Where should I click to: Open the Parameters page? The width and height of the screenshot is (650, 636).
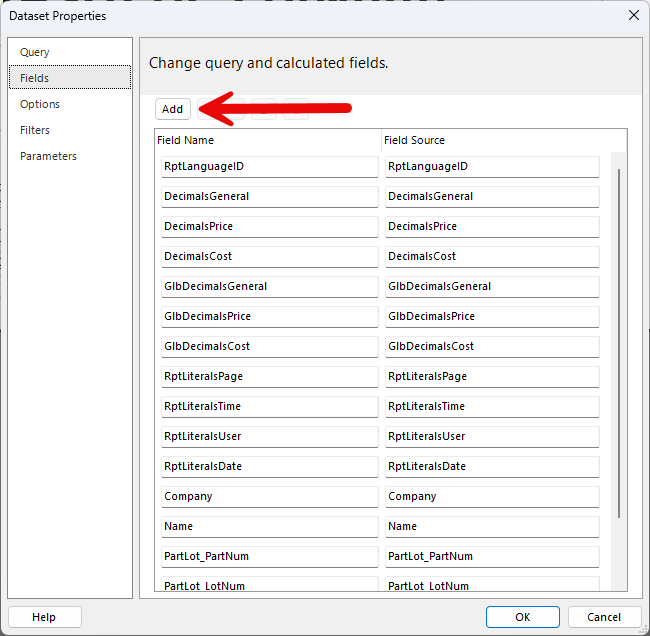[48, 156]
